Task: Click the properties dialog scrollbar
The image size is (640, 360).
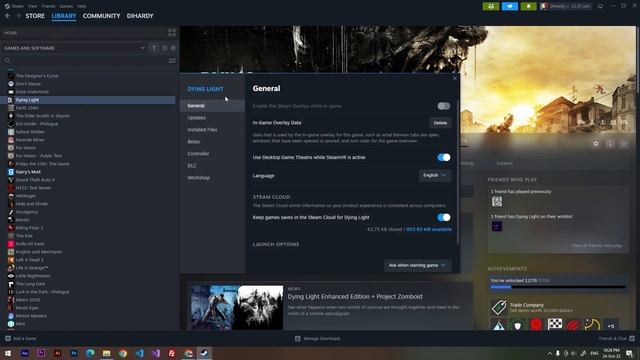Action: point(458,171)
